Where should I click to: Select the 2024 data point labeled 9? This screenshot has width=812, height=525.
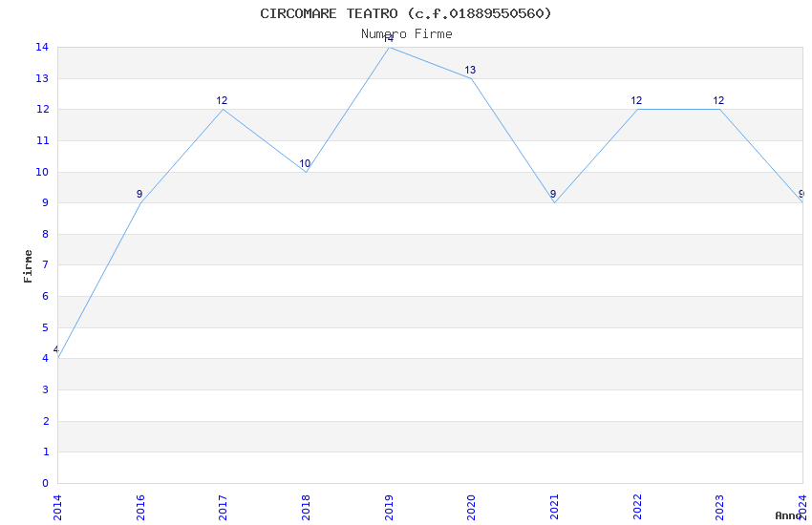(x=801, y=194)
